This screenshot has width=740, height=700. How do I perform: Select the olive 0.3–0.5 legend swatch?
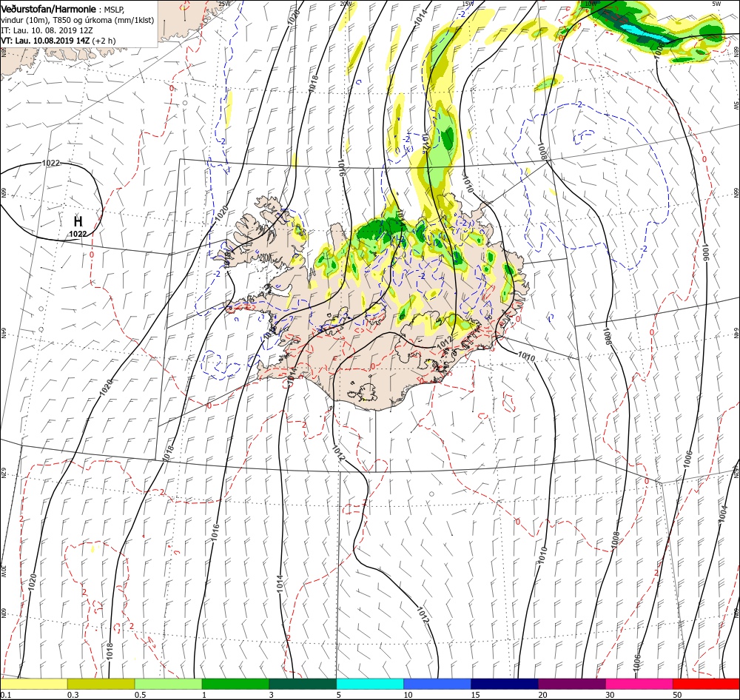(x=101, y=684)
